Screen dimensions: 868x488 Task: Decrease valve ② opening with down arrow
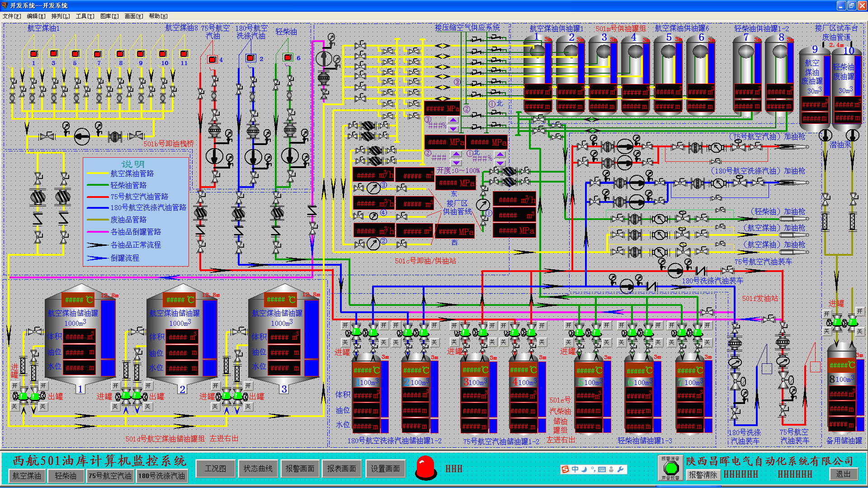coord(456,162)
